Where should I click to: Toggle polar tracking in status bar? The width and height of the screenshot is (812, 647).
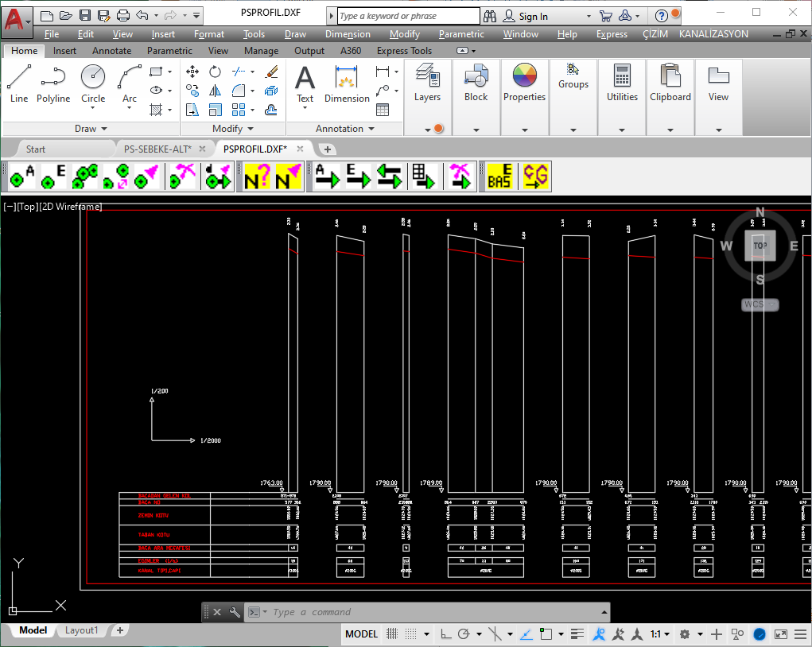[464, 634]
